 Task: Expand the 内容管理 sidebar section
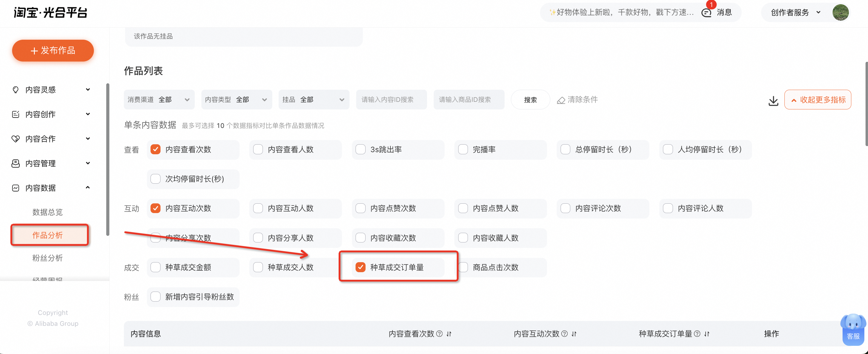click(88, 163)
